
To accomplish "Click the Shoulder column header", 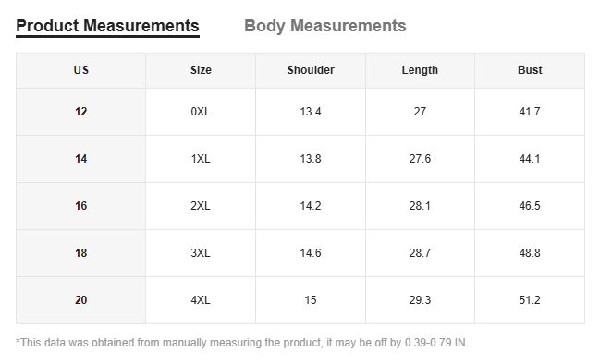I will click(311, 70).
